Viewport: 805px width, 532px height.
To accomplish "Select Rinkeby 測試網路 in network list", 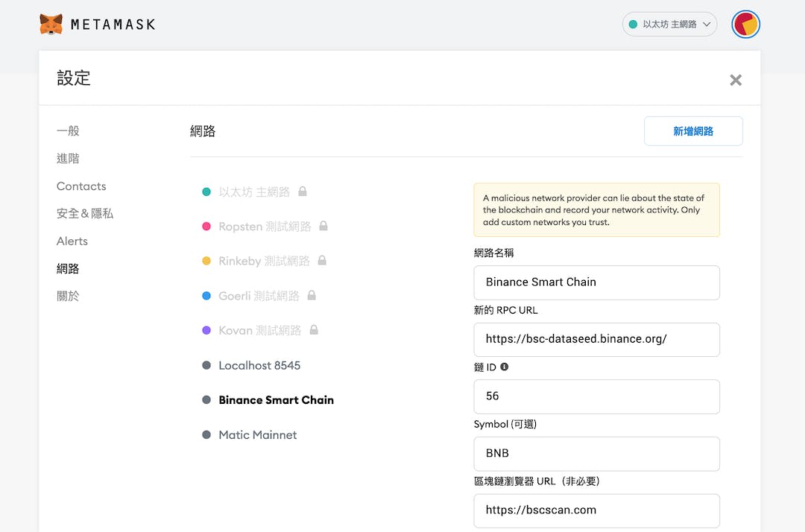I will (x=264, y=261).
